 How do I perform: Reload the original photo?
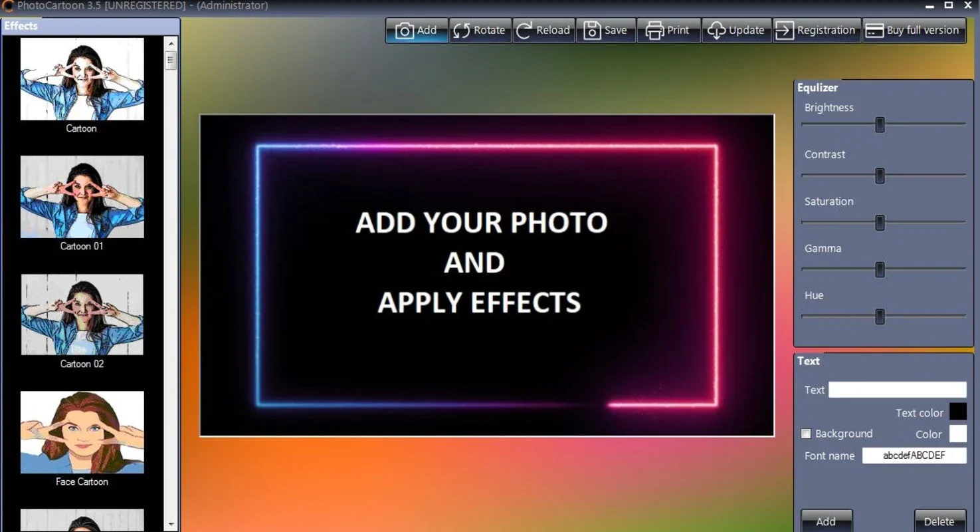(x=543, y=31)
